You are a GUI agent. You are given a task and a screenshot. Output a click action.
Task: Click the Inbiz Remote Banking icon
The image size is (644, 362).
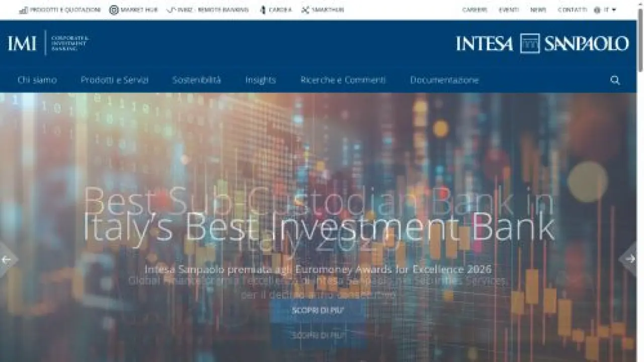click(x=172, y=10)
